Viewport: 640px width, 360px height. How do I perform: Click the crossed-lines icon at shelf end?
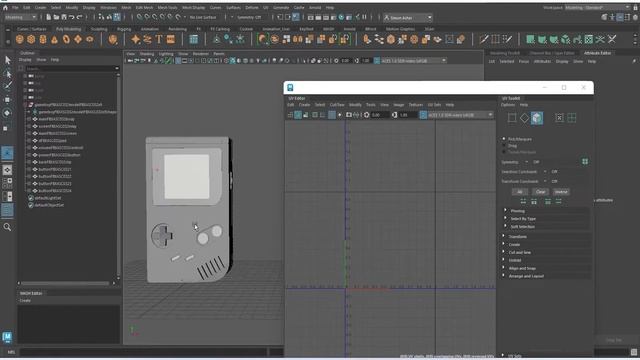[612, 39]
